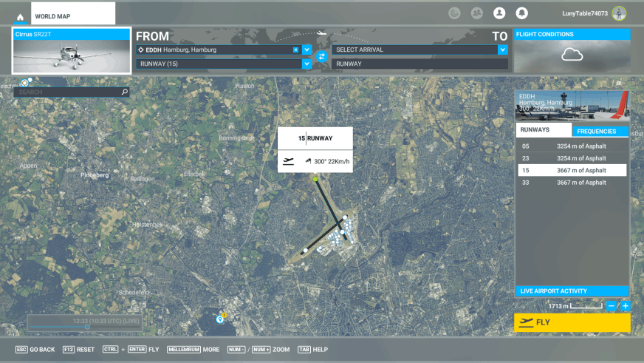Image resolution: width=644 pixels, height=363 pixels.
Task: Zoom in the map with plus button
Action: (x=625, y=306)
